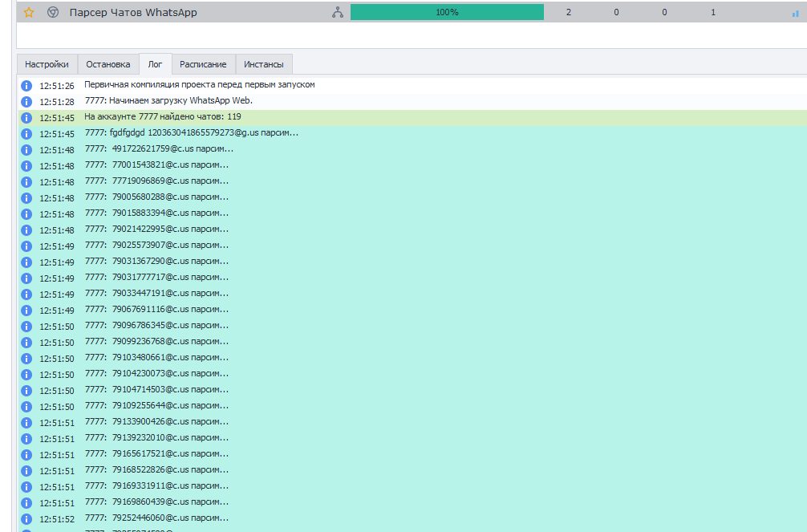This screenshot has height=532, width=807.
Task: Select the project row Парсер Чатов WhatsApp
Action: pos(412,12)
